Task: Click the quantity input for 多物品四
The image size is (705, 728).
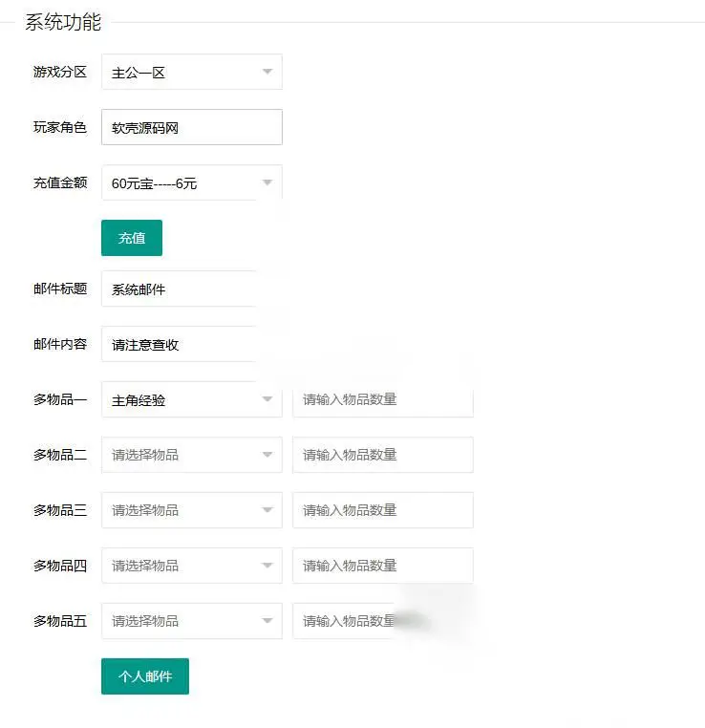Action: click(383, 566)
